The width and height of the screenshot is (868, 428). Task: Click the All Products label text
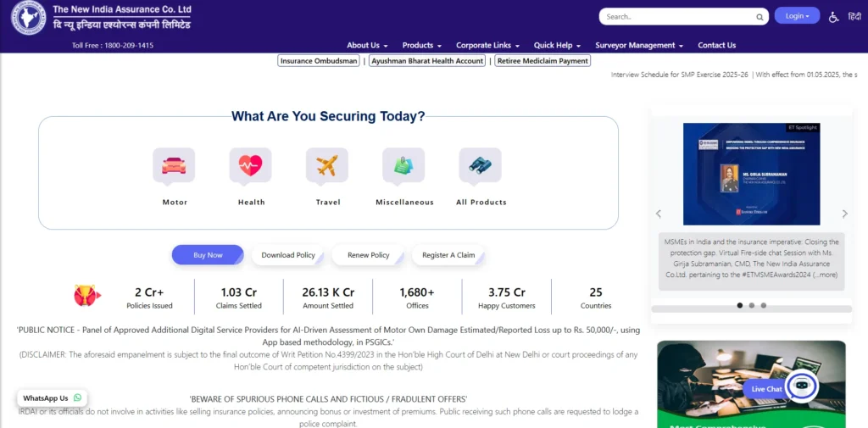[481, 202]
